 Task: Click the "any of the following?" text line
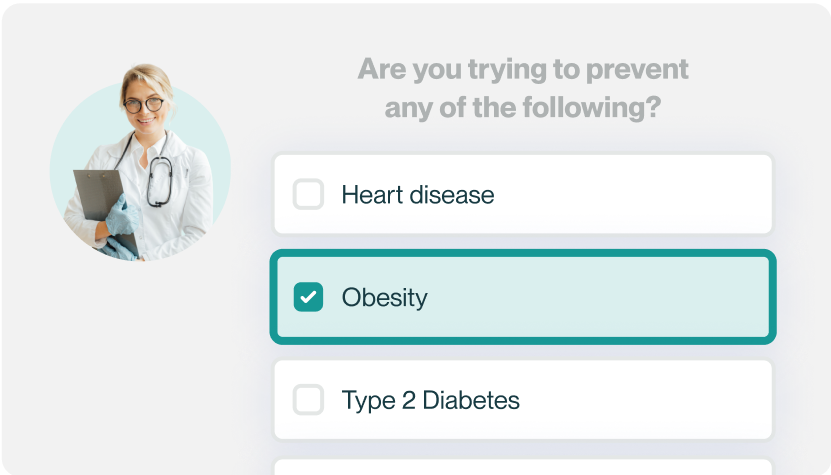click(523, 107)
